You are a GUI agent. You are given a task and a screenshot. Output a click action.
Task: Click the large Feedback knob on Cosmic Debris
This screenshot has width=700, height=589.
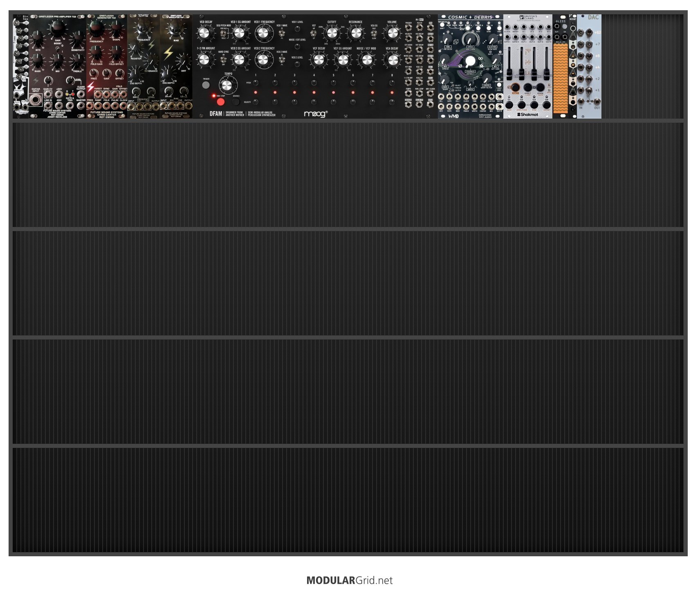[x=470, y=61]
